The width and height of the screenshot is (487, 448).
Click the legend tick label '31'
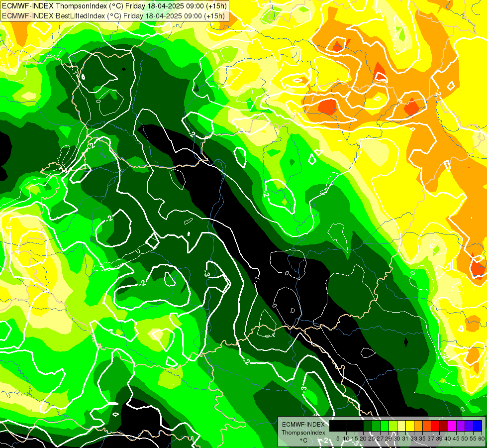click(x=405, y=439)
